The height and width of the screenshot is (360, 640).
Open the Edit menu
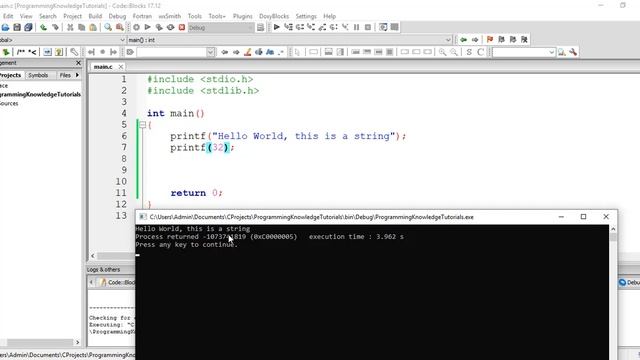[x=8, y=16]
